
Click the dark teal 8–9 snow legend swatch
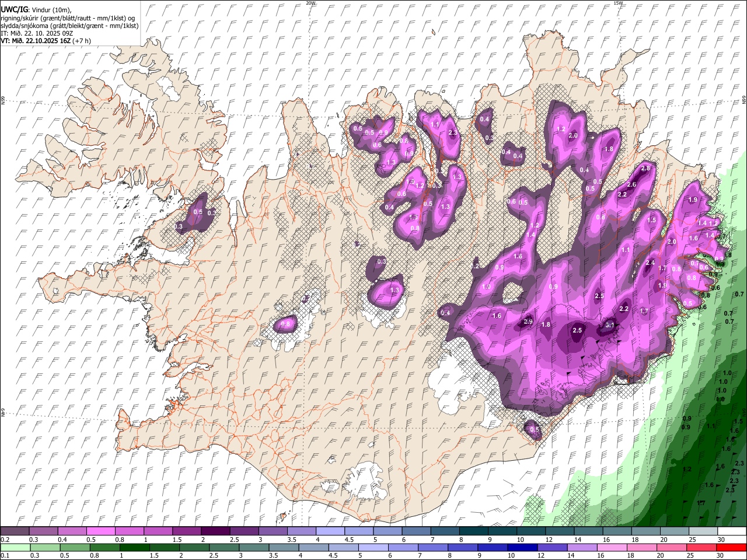click(473, 531)
